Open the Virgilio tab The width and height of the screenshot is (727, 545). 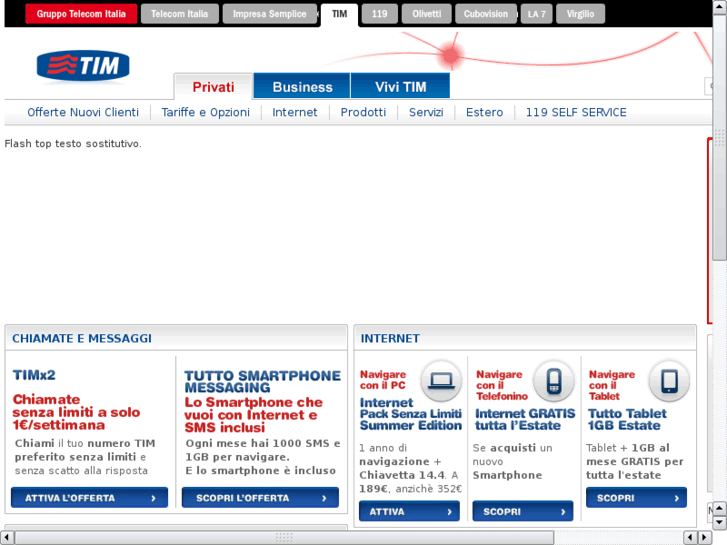coord(580,14)
